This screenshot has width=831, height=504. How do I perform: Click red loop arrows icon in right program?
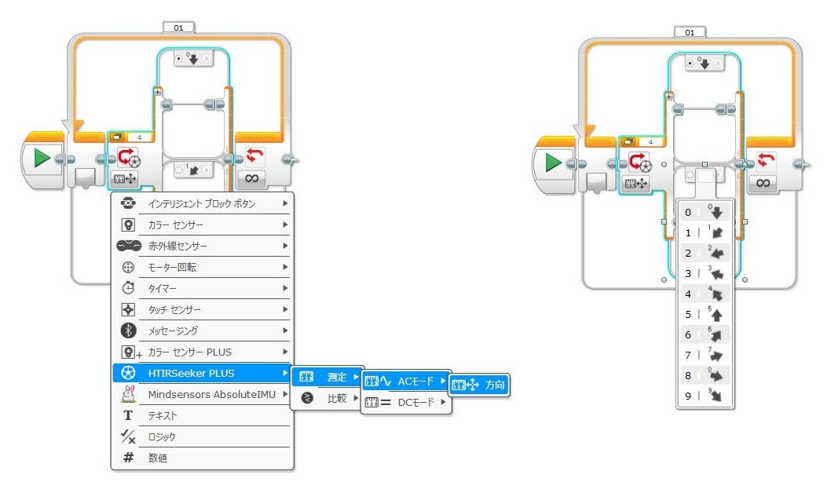pyautogui.click(x=767, y=160)
